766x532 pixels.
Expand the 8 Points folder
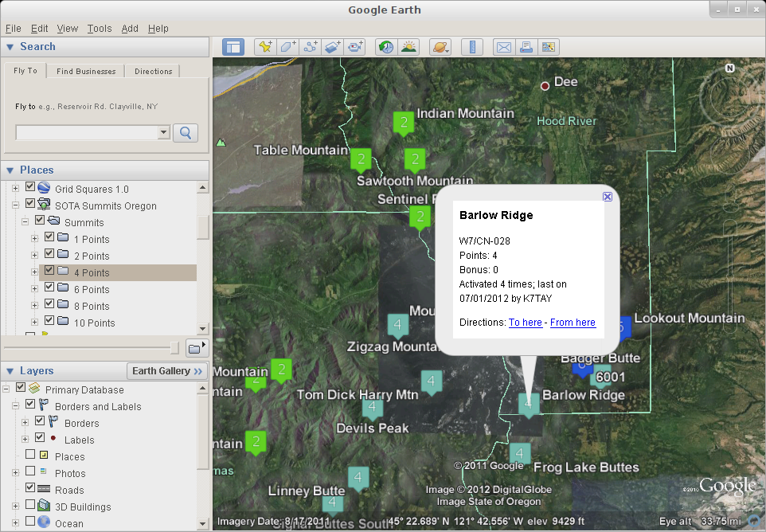(x=35, y=305)
